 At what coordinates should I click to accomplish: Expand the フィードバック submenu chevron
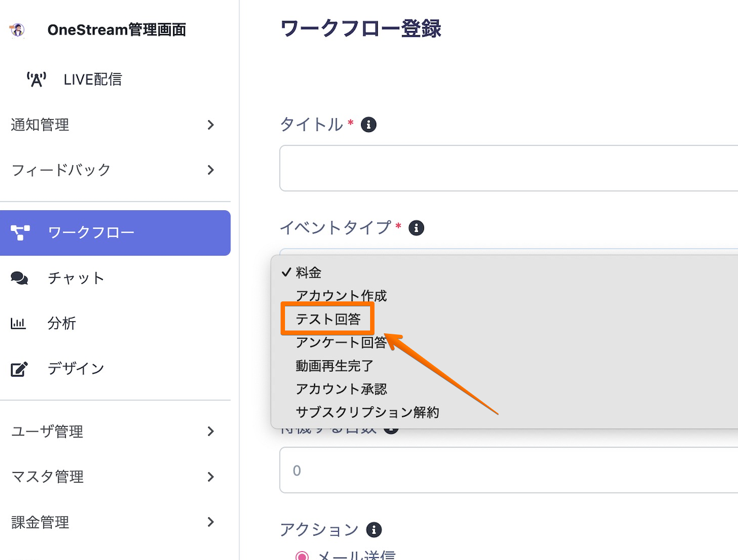coord(211,170)
